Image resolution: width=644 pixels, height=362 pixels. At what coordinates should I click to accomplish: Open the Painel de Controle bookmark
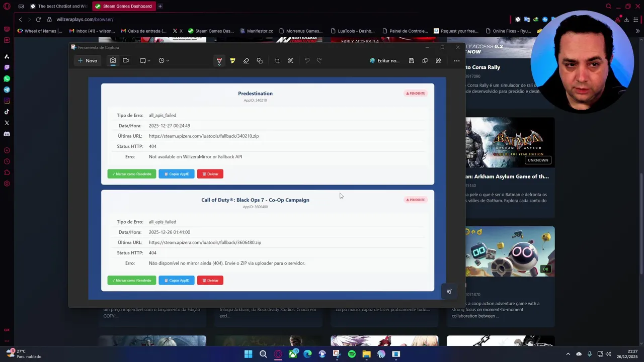(405, 31)
